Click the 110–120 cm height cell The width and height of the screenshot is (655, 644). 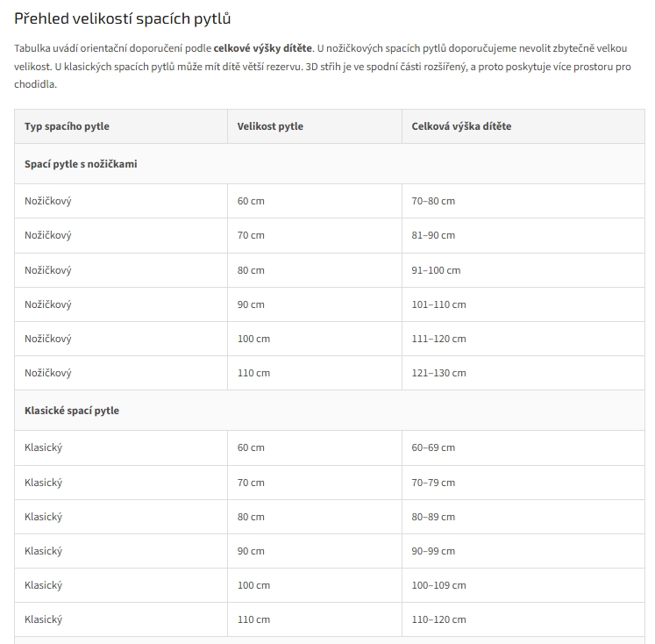pyautogui.click(x=523, y=619)
